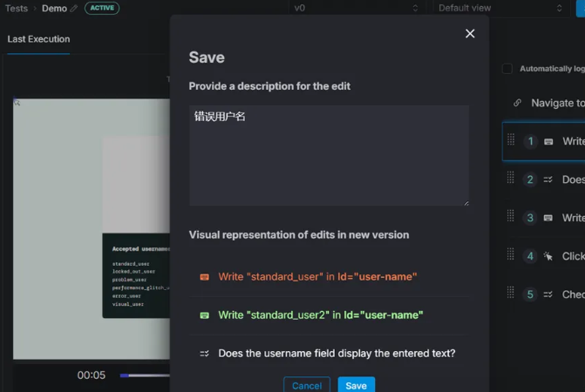The height and width of the screenshot is (392, 585).
Task: Cancel the save dialog
Action: point(307,385)
